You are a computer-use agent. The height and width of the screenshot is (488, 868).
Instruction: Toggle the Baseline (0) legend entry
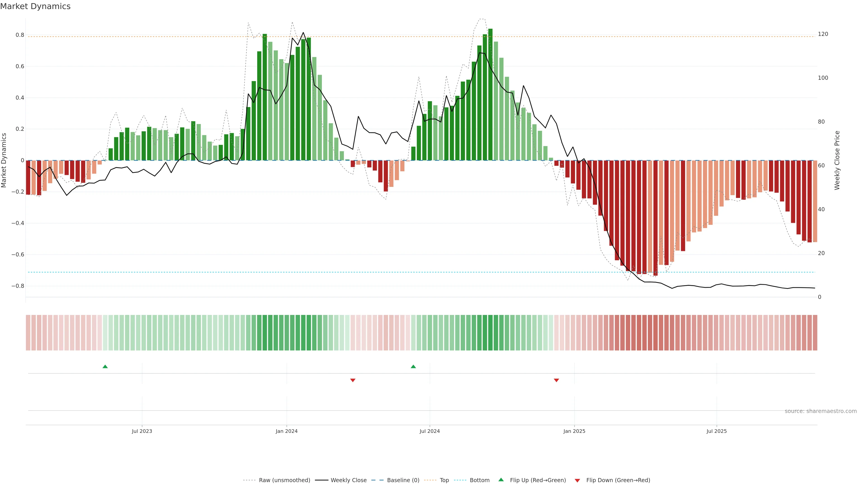pyautogui.click(x=403, y=480)
